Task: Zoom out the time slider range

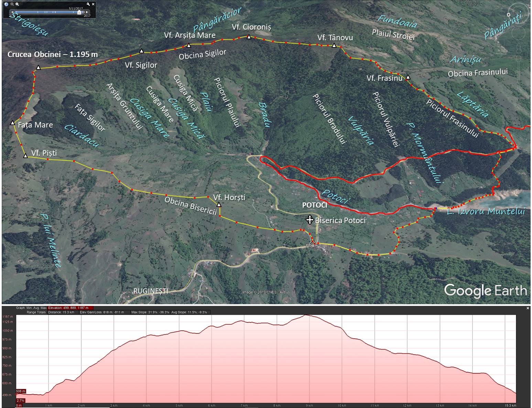Action: pos(12,4)
